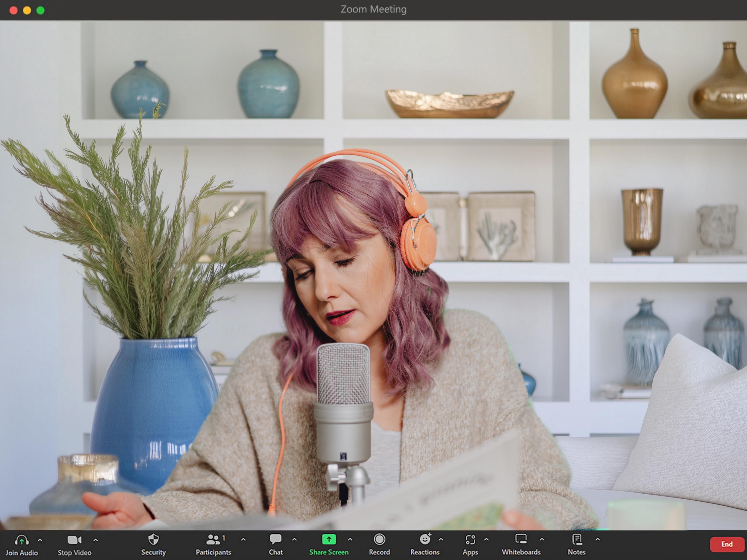Open the Chat panel

[x=276, y=545]
